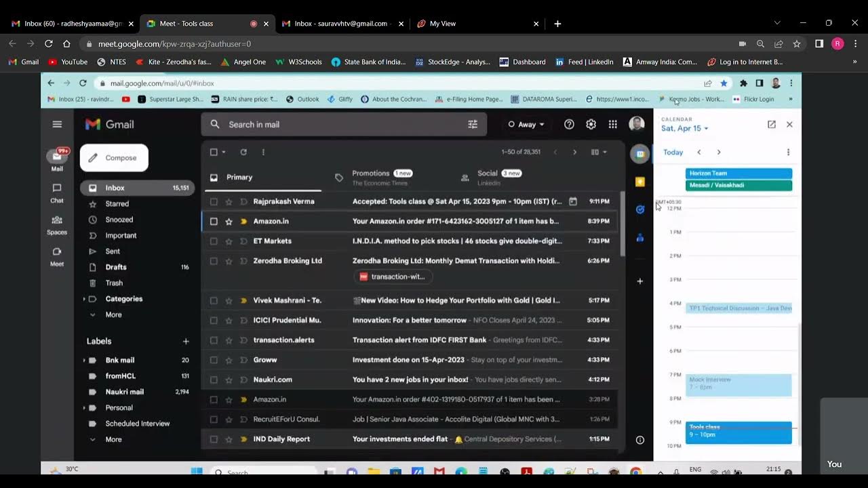
Task: Open Gmail support help icon
Action: point(569,124)
